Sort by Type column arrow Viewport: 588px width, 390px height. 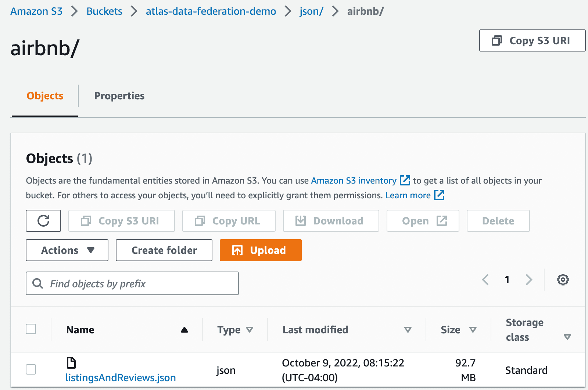click(x=250, y=330)
